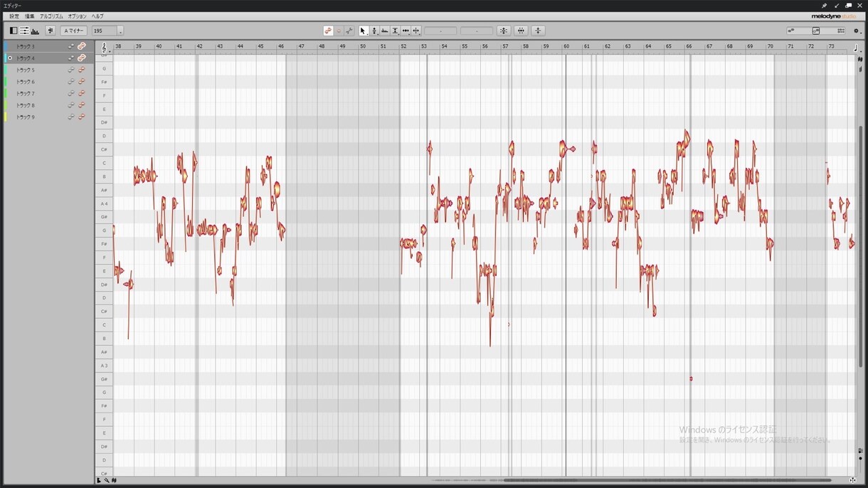Open the 設定 menu

(14, 16)
